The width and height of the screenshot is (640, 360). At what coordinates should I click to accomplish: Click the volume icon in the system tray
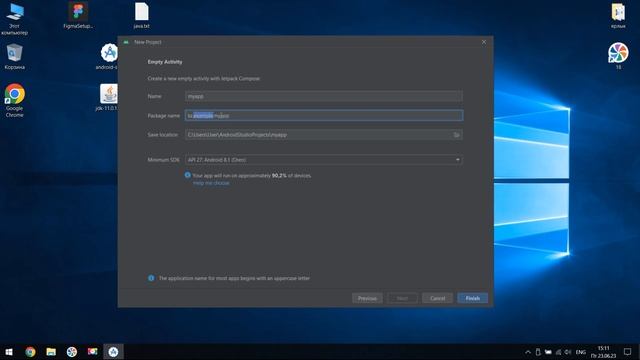click(x=568, y=352)
